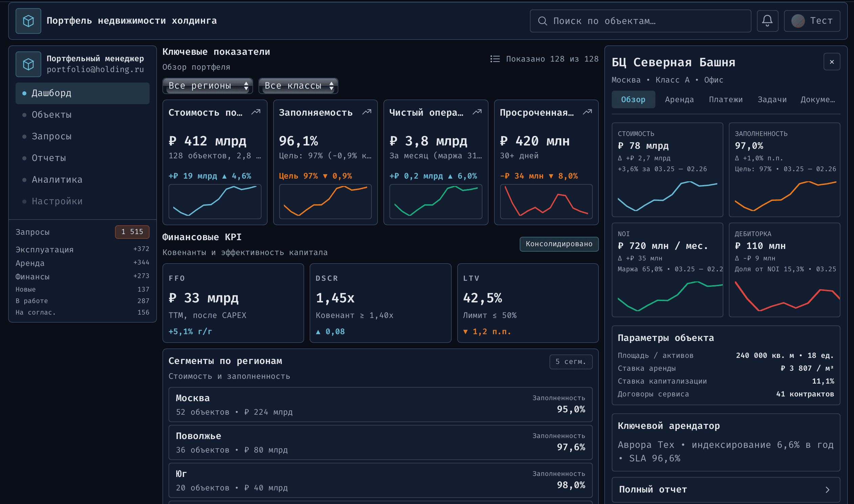Click the Портфельный менеджер cube avatar
The height and width of the screenshot is (504, 854).
(28, 64)
